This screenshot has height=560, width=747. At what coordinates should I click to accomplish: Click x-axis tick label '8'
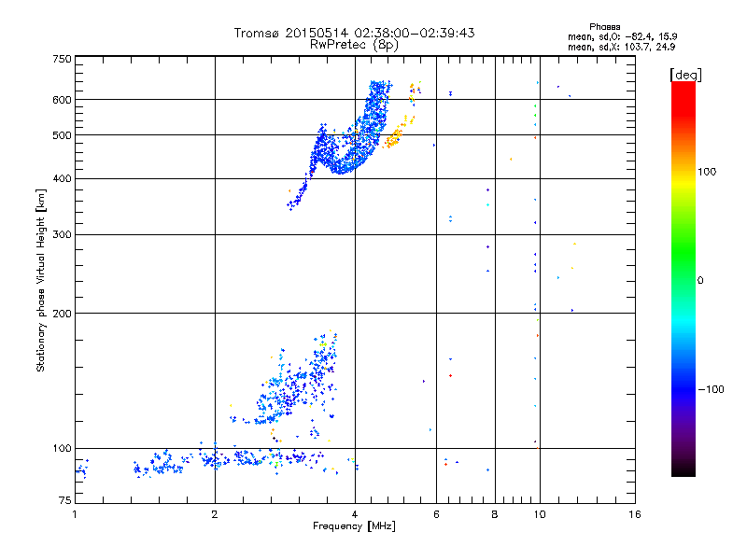point(495,514)
